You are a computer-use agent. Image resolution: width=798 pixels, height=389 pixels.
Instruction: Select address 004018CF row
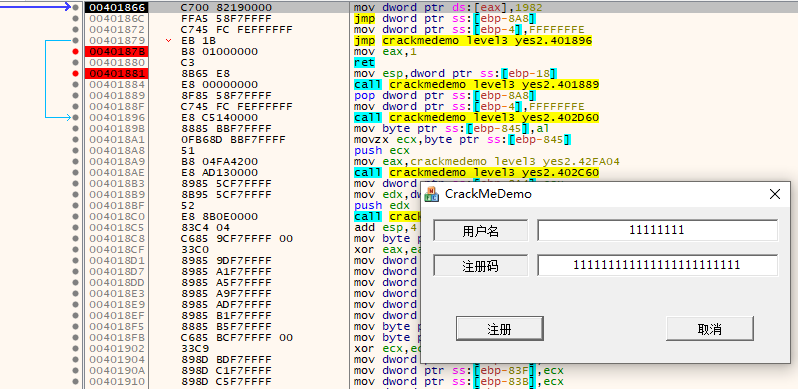tap(118, 249)
